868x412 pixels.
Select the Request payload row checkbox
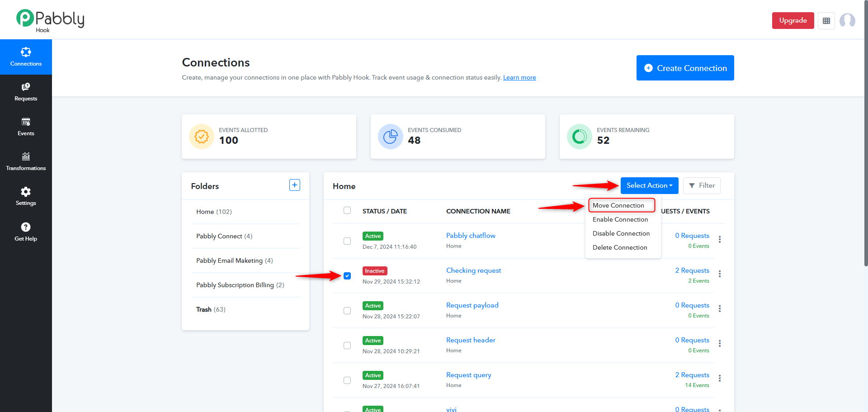point(347,311)
